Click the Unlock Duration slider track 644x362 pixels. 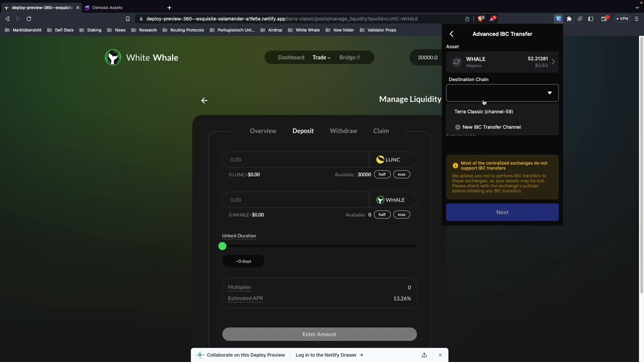coord(319,246)
